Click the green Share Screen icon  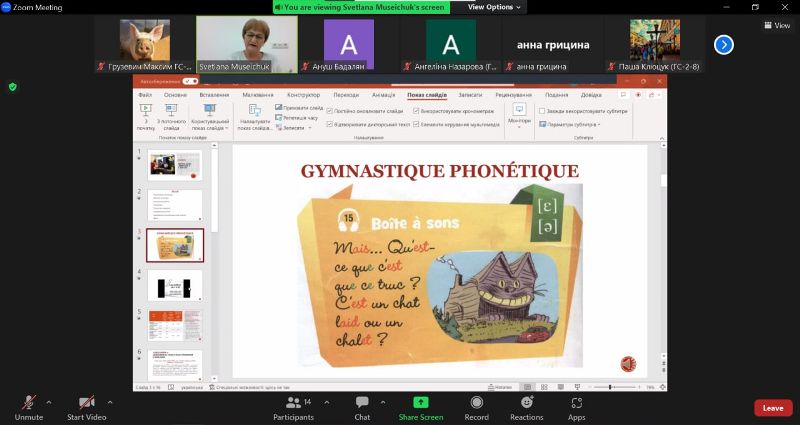click(421, 403)
